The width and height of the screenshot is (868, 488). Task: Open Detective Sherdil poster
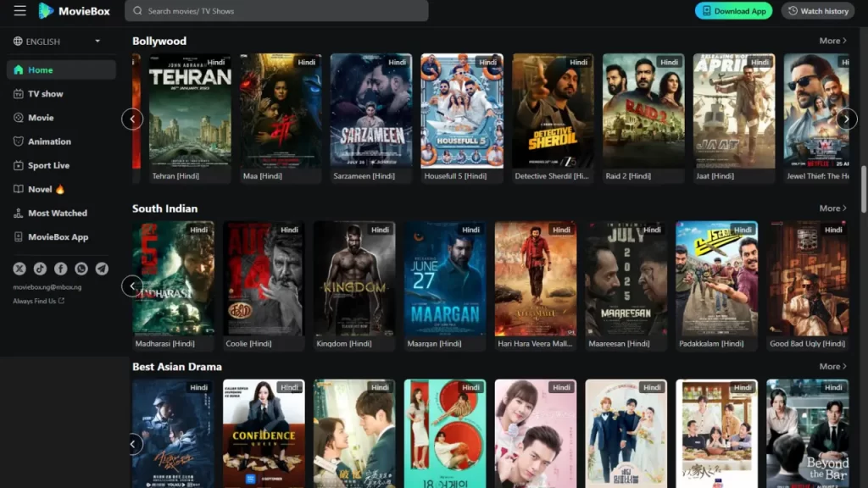pyautogui.click(x=553, y=111)
